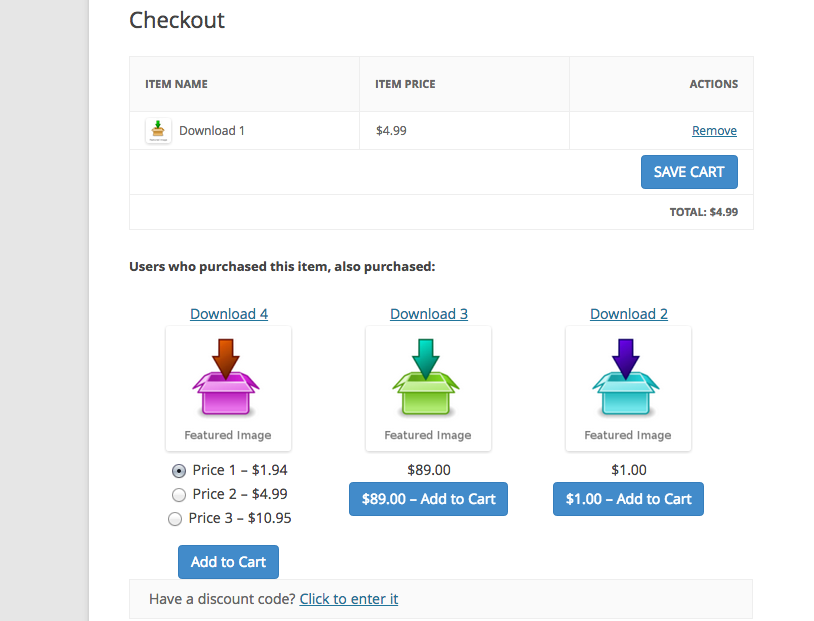Click the Download 1 cart item icon
Viewport: 814px width, 621px height.
tap(158, 131)
